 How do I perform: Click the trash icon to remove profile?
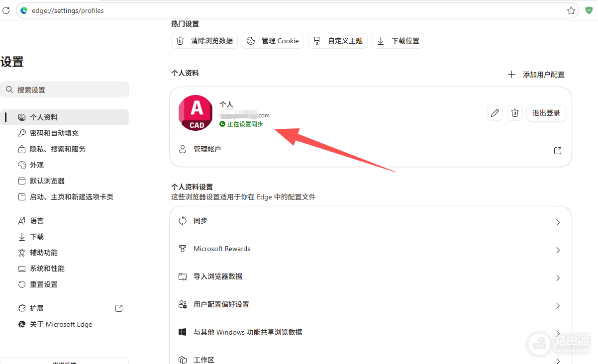click(515, 113)
